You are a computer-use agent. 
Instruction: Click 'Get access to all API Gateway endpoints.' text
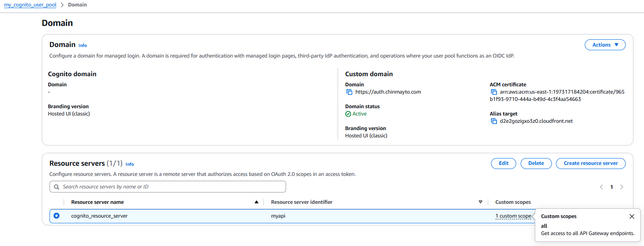pyautogui.click(x=588, y=233)
